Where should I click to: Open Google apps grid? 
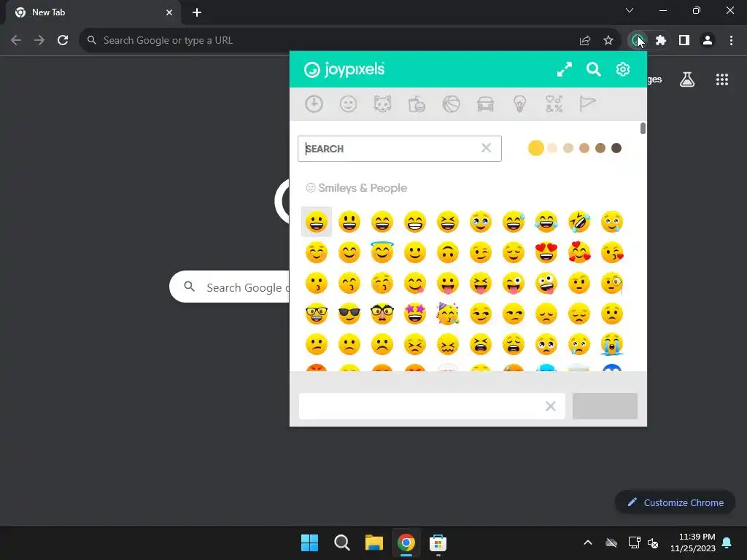[722, 79]
